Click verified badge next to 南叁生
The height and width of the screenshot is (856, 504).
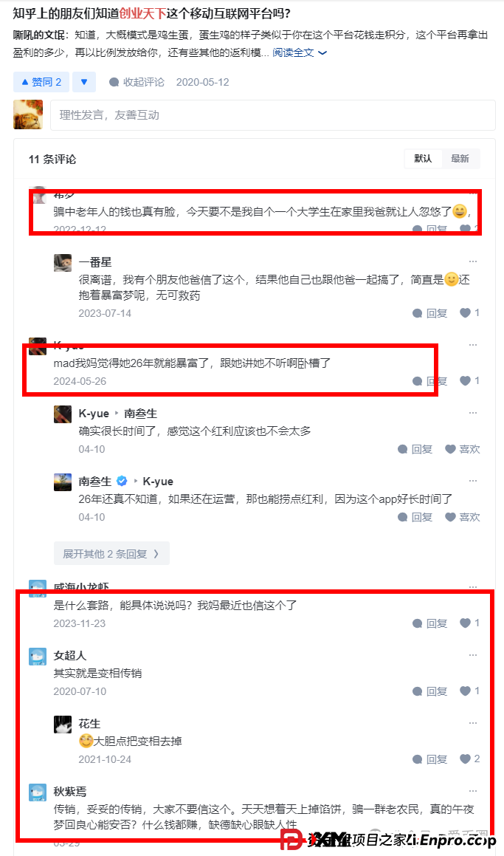(122, 481)
